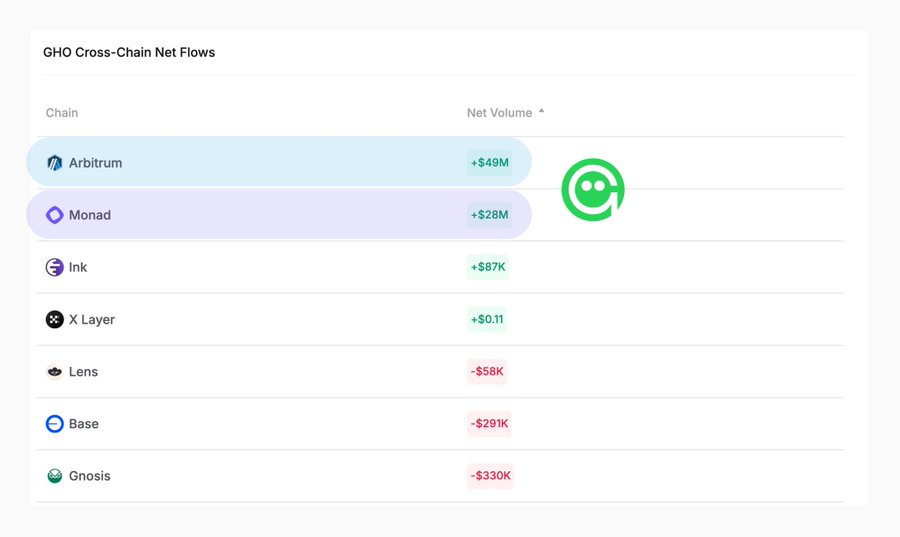Click the Arbitrum chain logo icon
900x537 pixels.
point(55,163)
